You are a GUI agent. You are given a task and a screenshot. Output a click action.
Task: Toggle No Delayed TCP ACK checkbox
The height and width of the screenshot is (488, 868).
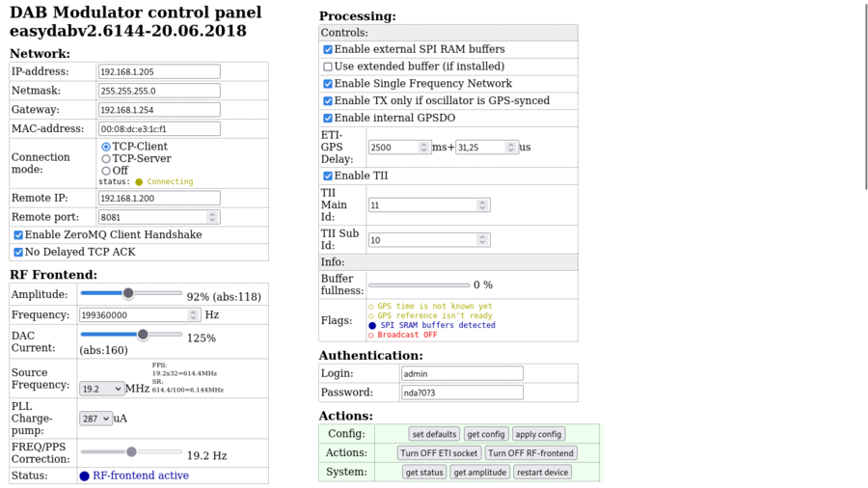tap(18, 253)
